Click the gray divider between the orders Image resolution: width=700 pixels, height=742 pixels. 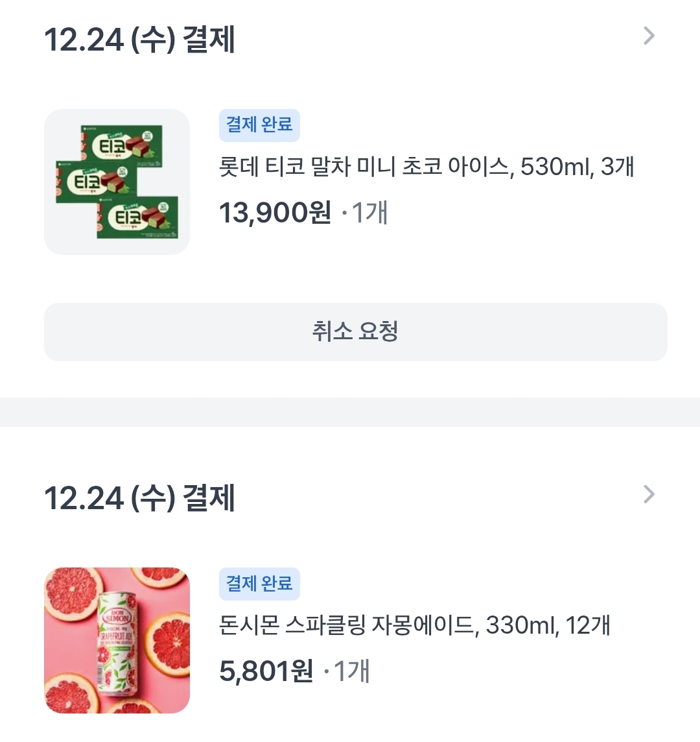[x=350, y=412]
